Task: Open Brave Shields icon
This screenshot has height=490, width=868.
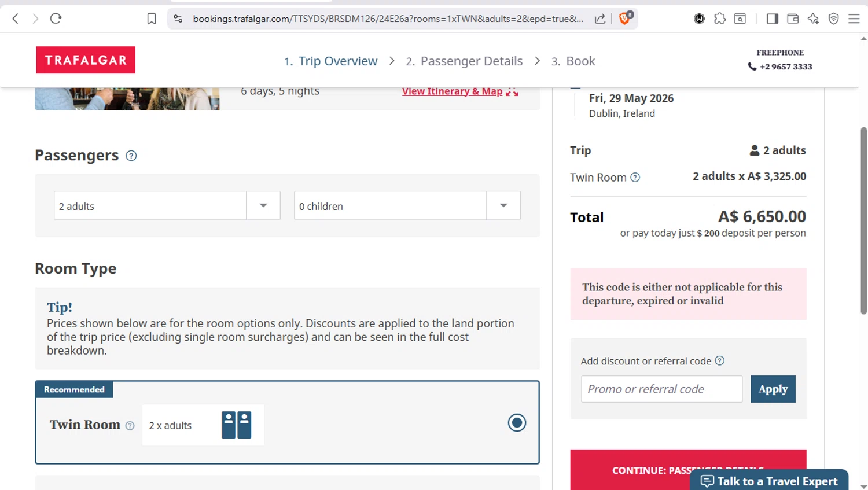Action: coord(625,18)
